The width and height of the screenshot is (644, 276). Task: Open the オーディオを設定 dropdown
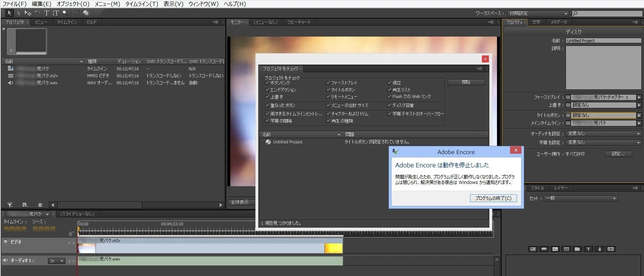point(604,133)
